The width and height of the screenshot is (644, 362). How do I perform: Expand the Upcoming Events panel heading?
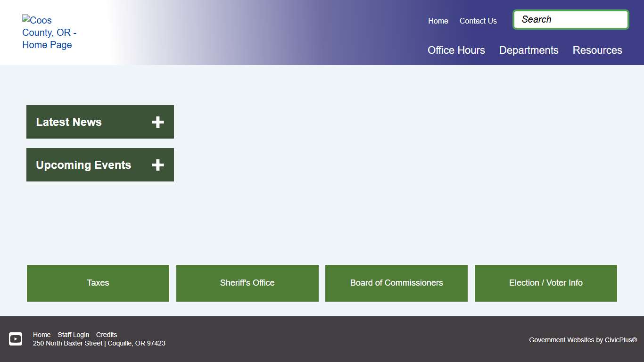tap(83, 165)
